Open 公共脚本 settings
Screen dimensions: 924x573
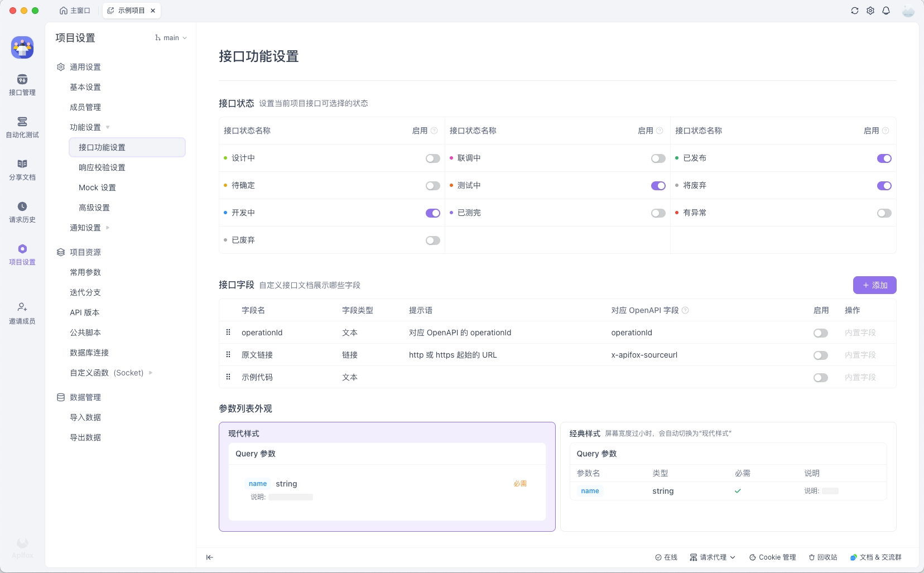tap(85, 333)
